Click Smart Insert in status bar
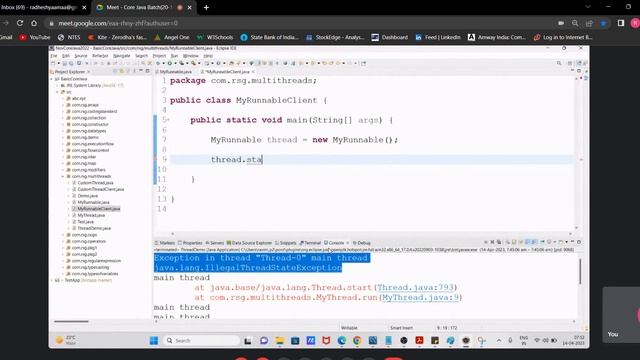Viewport: 640px width, 360px height. pos(401,328)
